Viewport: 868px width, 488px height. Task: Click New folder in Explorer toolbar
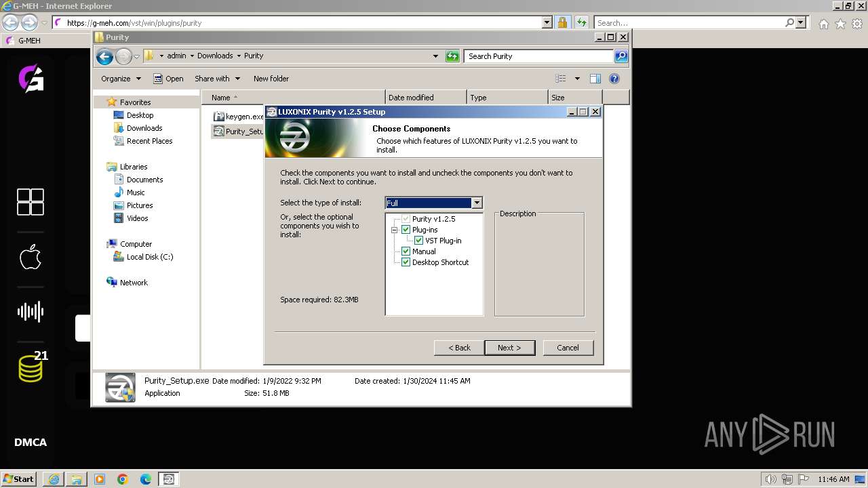tap(271, 79)
